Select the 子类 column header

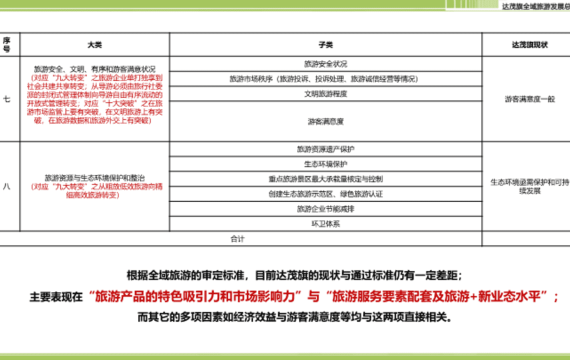(x=326, y=45)
